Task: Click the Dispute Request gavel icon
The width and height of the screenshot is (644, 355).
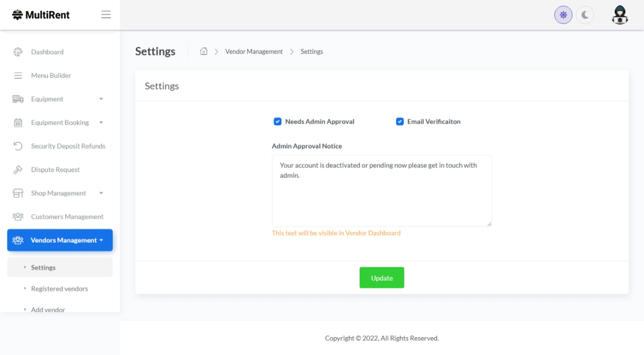Action: [x=18, y=170]
